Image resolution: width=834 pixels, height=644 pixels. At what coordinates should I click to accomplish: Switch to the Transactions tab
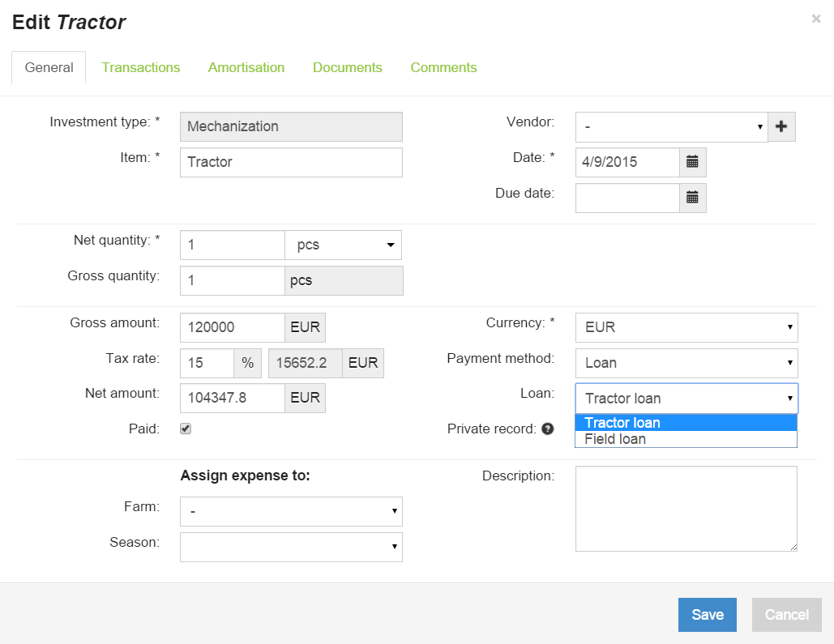141,67
